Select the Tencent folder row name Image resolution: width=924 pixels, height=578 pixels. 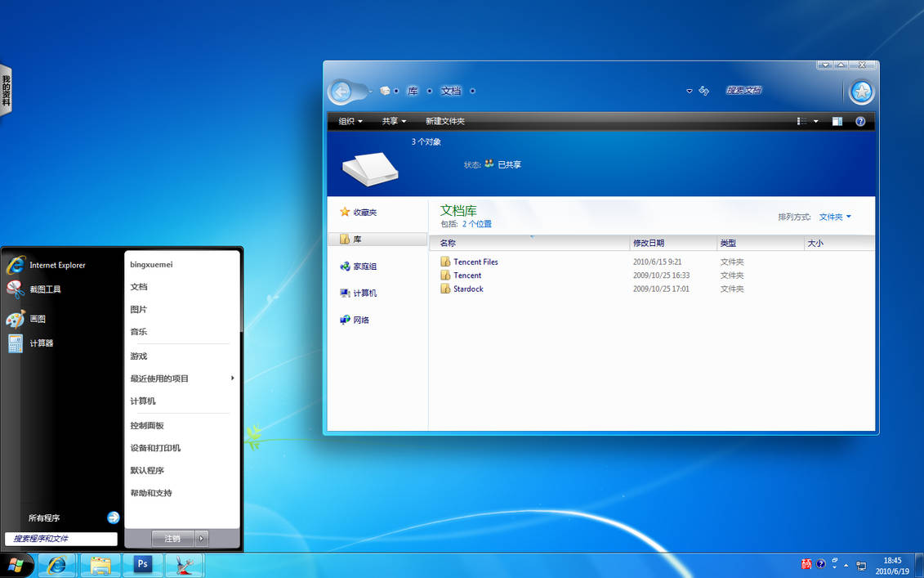coord(467,276)
